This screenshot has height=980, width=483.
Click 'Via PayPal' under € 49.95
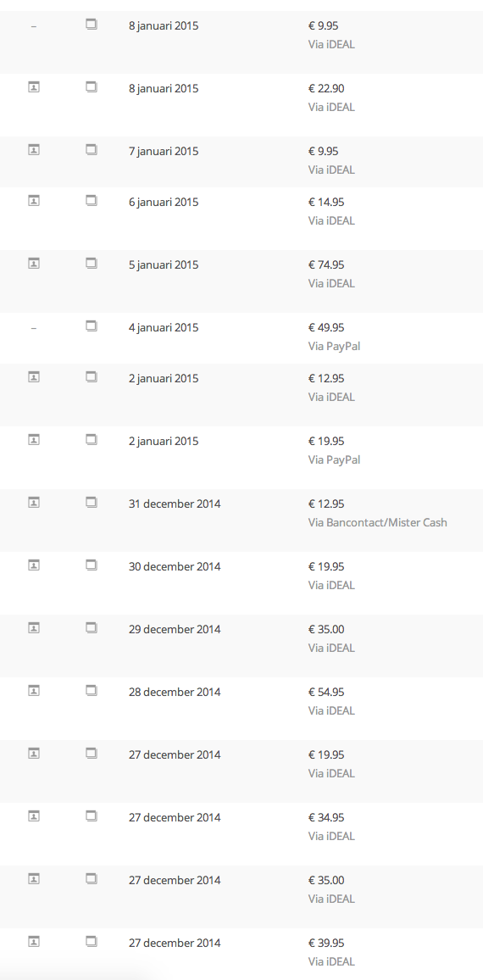point(335,346)
